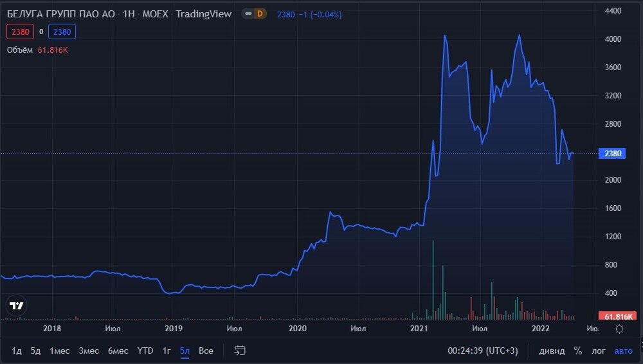The height and width of the screenshot is (364, 643).
Task: Select the 5д time range
Action: click(x=35, y=351)
